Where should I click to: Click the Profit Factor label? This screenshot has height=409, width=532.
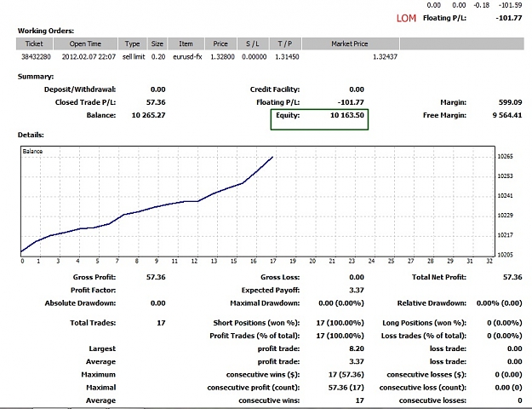point(94,290)
